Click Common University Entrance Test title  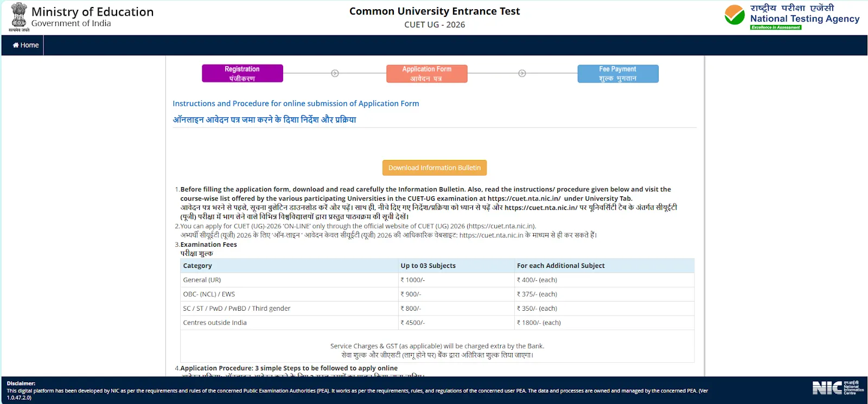(435, 11)
